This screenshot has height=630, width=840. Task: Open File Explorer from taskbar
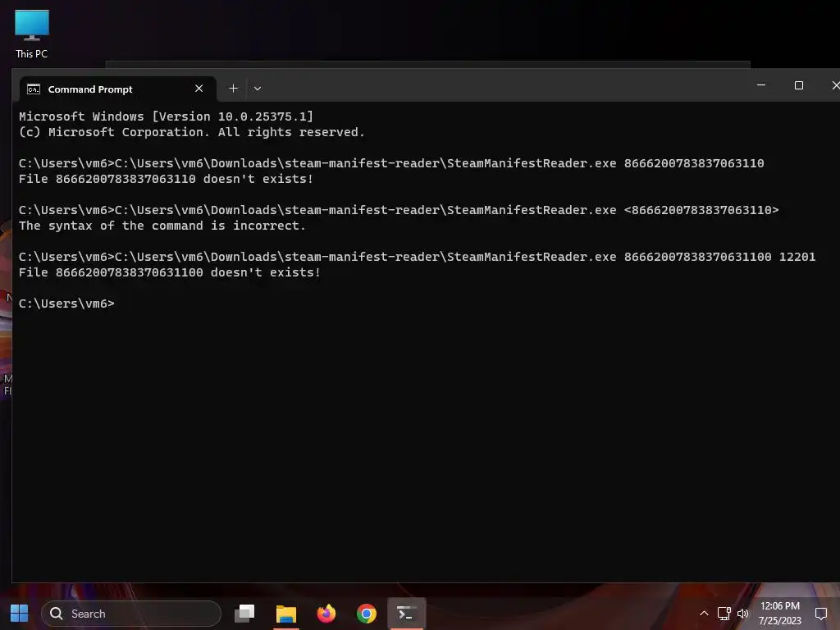point(286,614)
